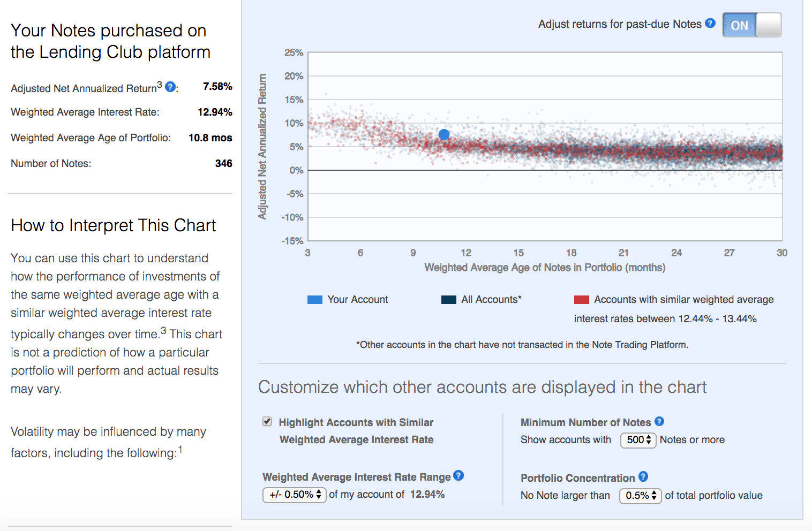This screenshot has height=531, width=812.
Task: Click the 25% y-axis label
Action: [x=294, y=52]
